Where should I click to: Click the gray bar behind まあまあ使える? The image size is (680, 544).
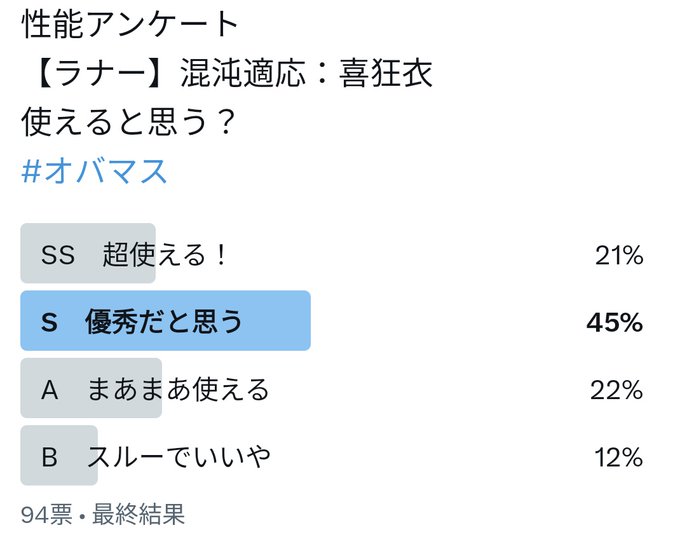coord(91,388)
